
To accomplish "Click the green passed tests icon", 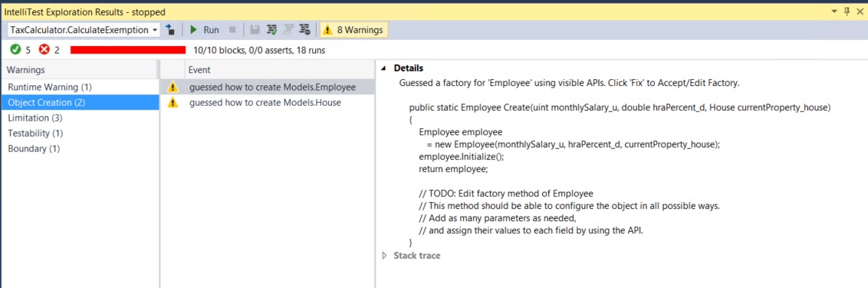I will 15,51.
